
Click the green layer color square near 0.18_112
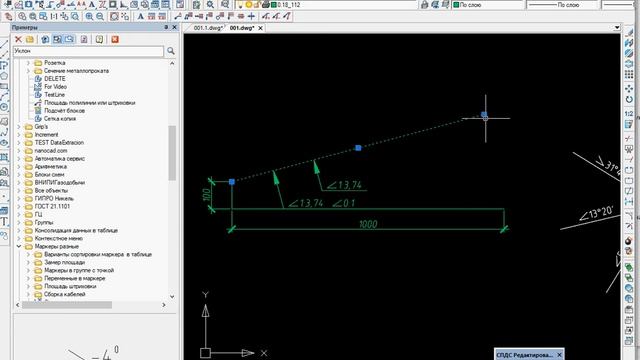273,5
